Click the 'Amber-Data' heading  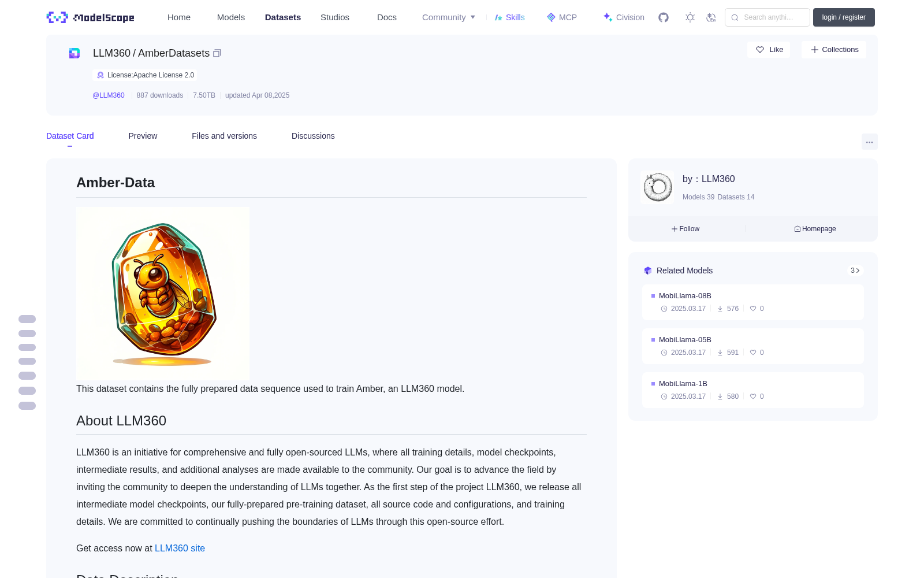(x=115, y=183)
